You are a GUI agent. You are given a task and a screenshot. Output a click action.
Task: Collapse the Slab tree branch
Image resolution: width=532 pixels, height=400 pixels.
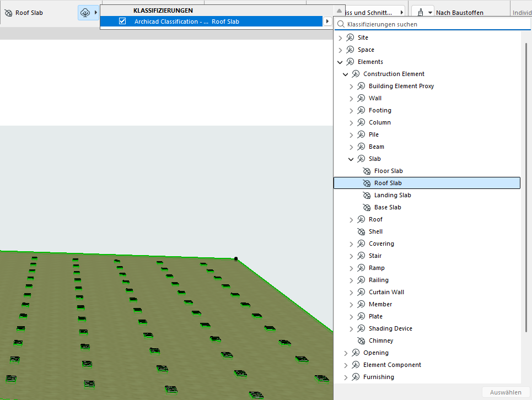[351, 159]
